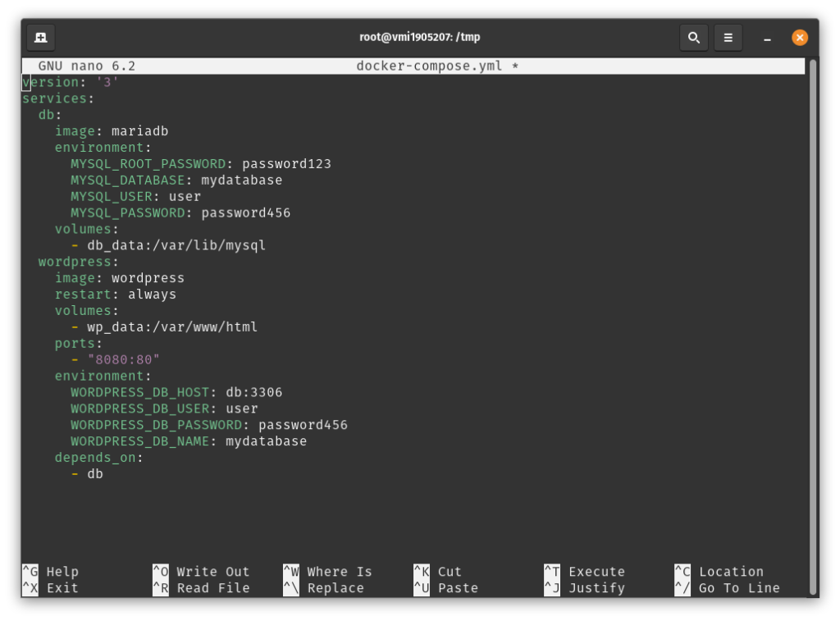This screenshot has height=621, width=840.
Task: Click WORDPRESS_DB_USER key
Action: (x=139, y=409)
